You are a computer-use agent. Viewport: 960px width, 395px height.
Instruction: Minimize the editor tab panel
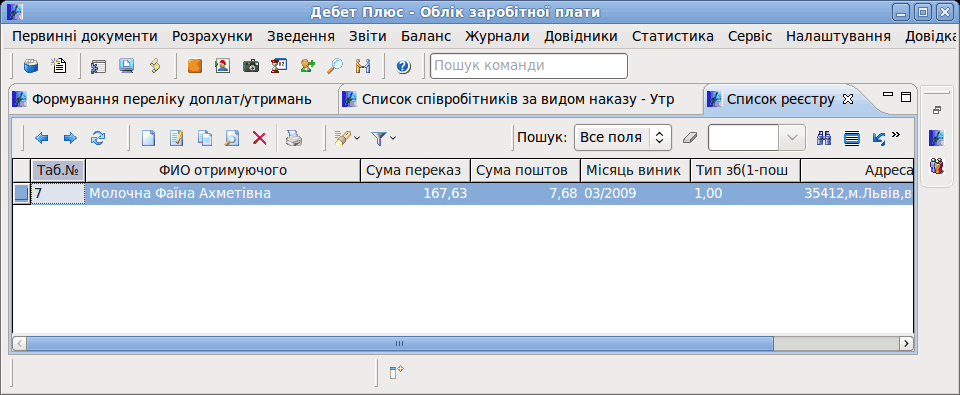[x=888, y=95]
